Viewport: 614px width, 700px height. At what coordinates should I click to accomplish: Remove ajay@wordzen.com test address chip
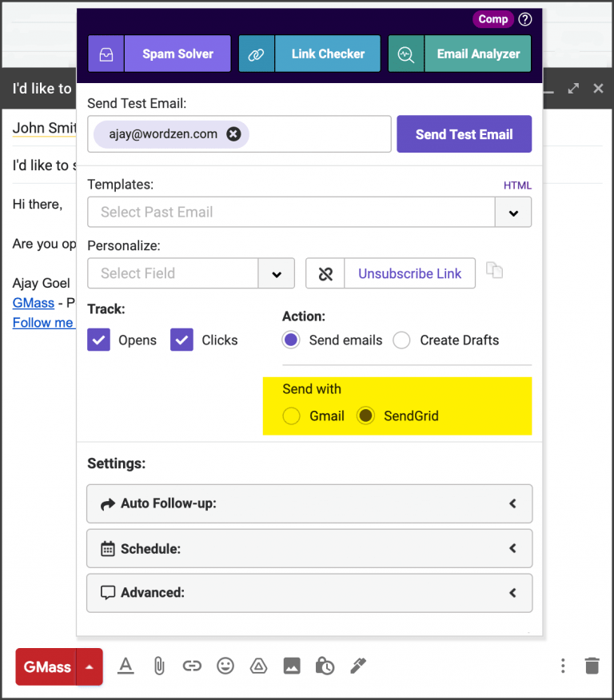click(x=233, y=134)
